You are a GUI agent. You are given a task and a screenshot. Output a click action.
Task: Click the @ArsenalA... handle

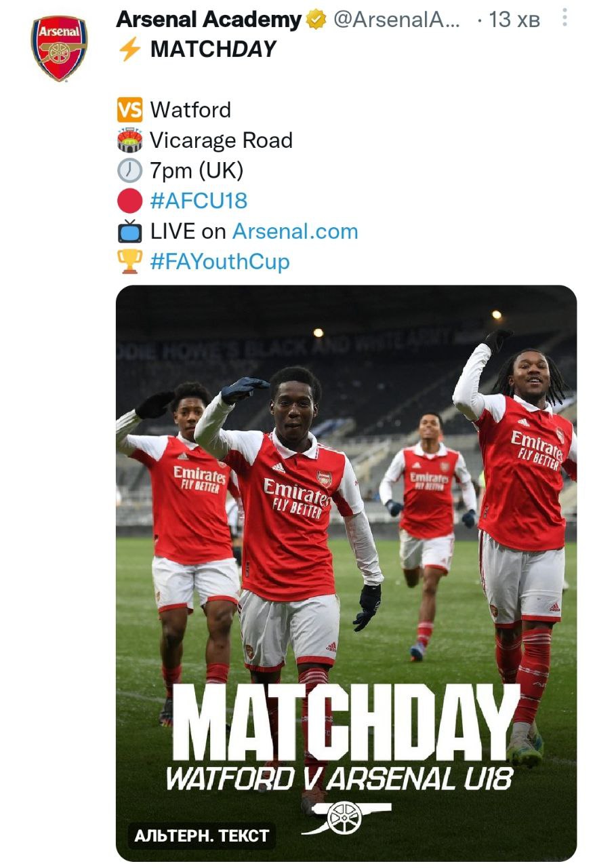point(396,20)
